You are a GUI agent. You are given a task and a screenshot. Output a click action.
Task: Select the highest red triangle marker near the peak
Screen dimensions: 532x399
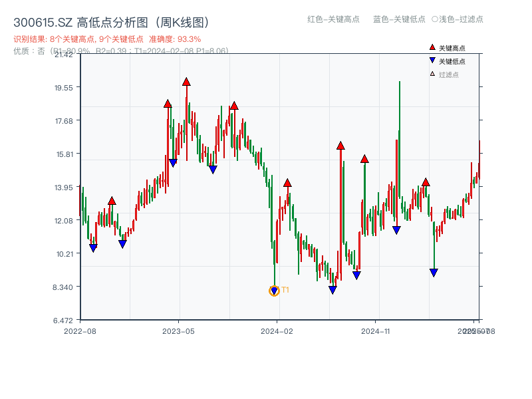click(x=186, y=81)
